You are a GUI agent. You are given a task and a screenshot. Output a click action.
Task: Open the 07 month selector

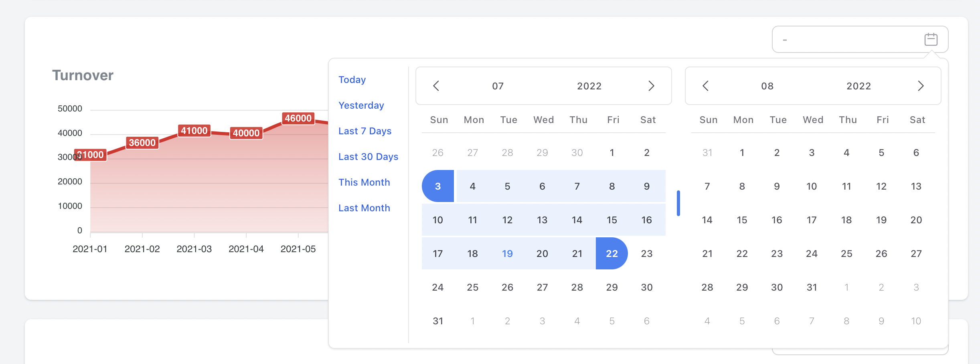coord(498,86)
